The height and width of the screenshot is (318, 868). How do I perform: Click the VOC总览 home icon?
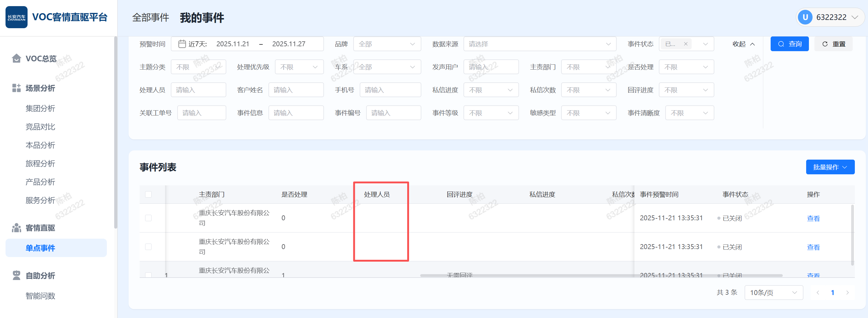pyautogui.click(x=16, y=58)
